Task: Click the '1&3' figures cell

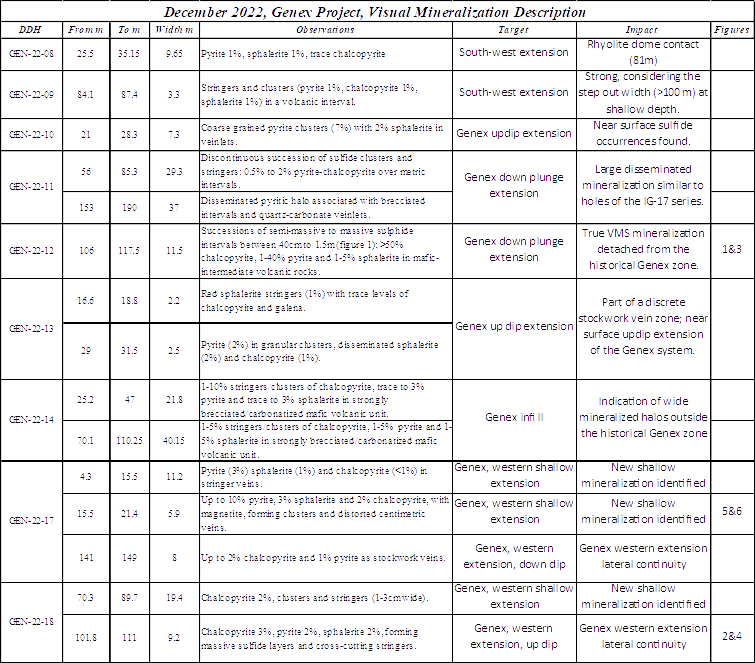Action: pos(732,249)
